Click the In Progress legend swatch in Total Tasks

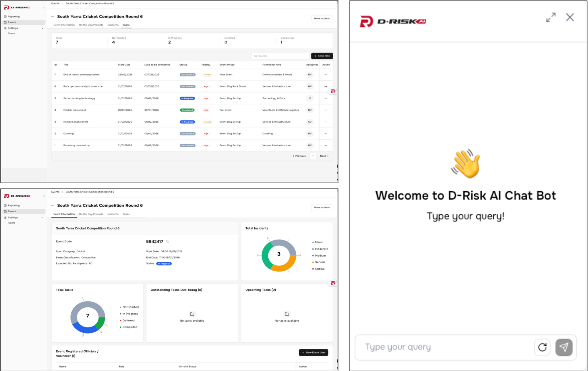tap(120, 314)
